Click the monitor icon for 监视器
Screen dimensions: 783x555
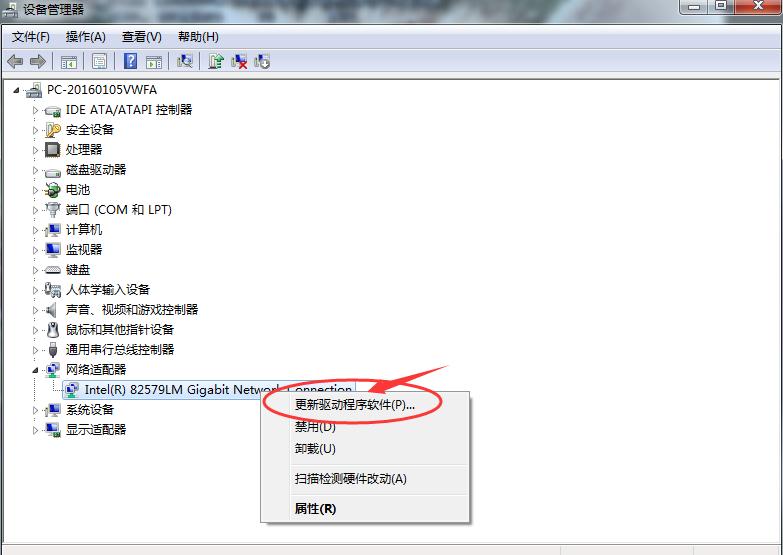pos(52,249)
